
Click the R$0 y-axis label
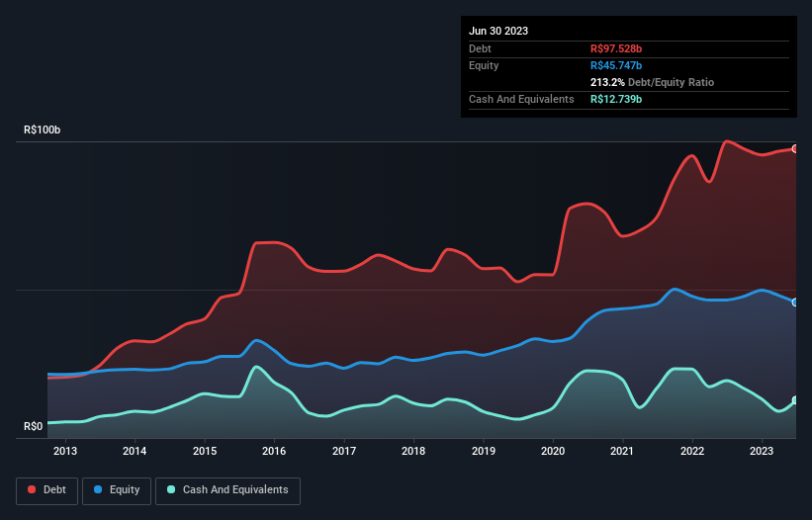pyautogui.click(x=34, y=427)
